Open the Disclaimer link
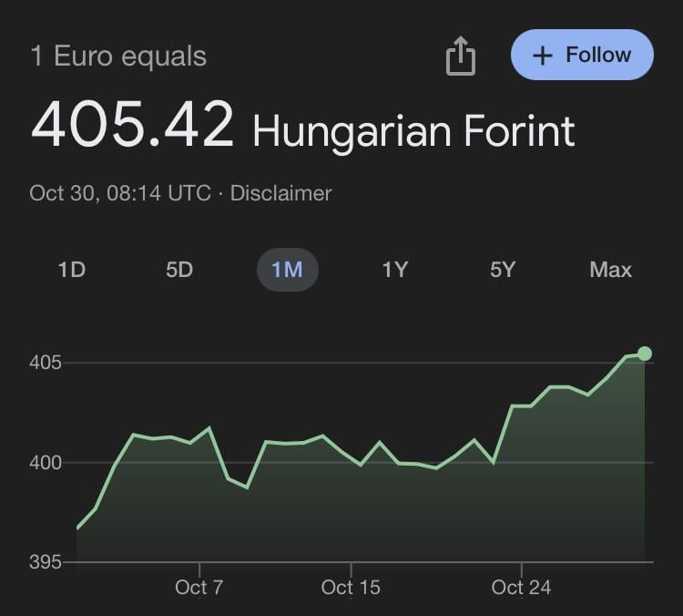683x616 pixels. click(281, 193)
